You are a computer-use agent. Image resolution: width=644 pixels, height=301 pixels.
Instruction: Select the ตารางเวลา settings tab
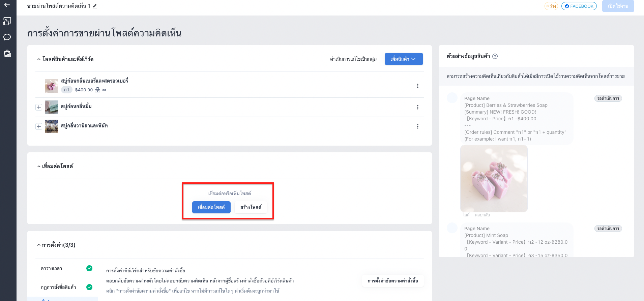pyautogui.click(x=63, y=268)
